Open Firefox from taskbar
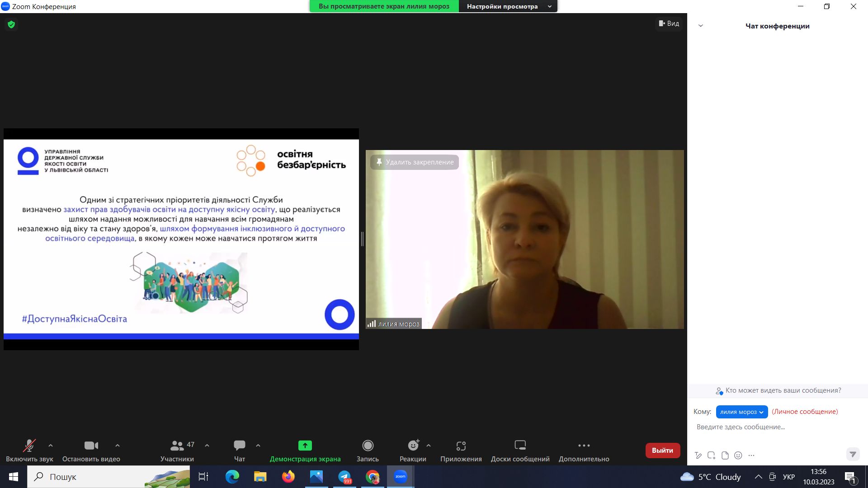 pyautogui.click(x=288, y=477)
